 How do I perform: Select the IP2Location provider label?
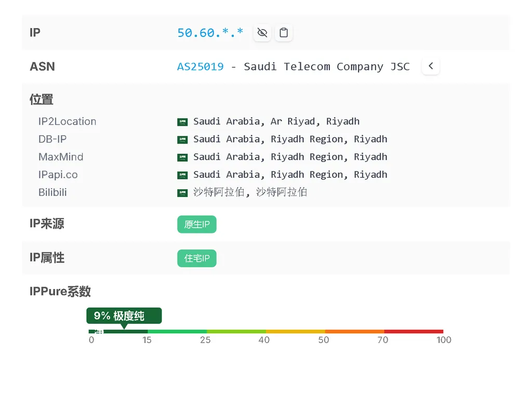(x=67, y=122)
